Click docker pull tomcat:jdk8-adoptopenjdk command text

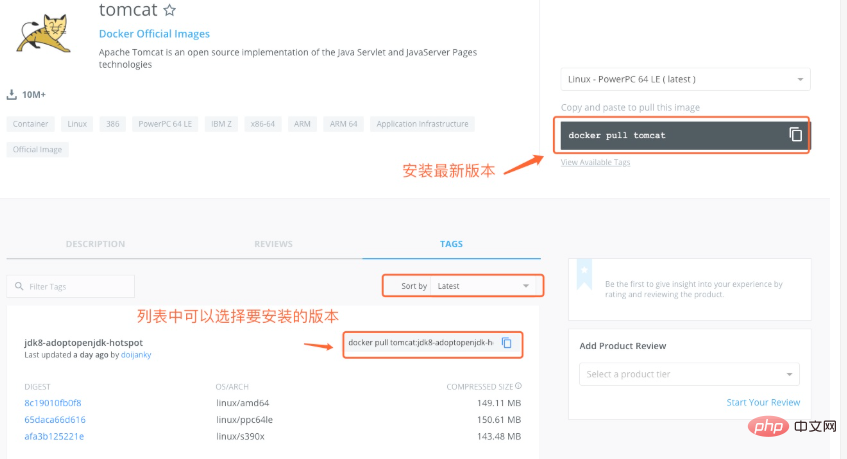click(420, 342)
